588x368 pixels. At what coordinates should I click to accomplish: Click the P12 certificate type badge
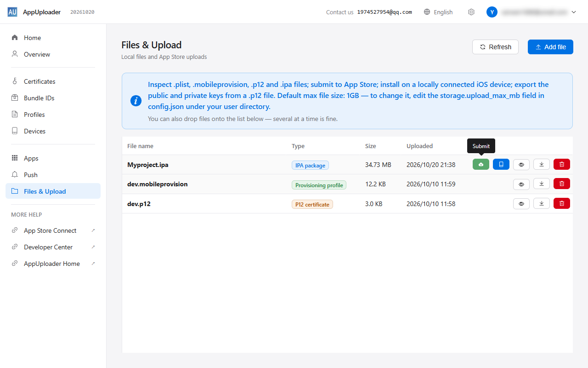click(x=312, y=204)
